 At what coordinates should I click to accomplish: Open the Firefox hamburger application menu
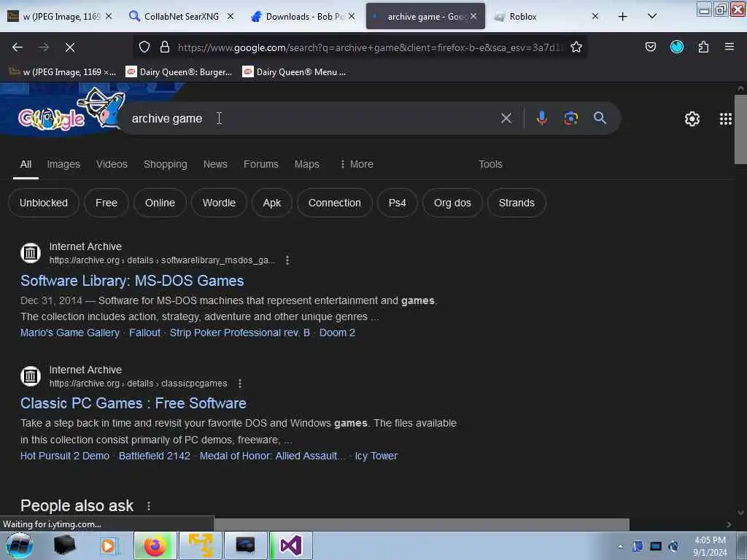coord(729,47)
